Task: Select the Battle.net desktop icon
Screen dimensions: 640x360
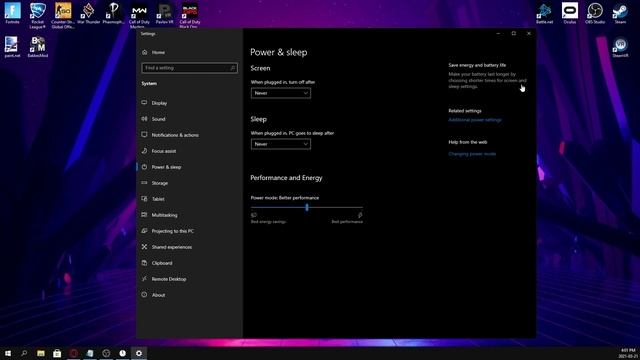Action: tap(544, 13)
